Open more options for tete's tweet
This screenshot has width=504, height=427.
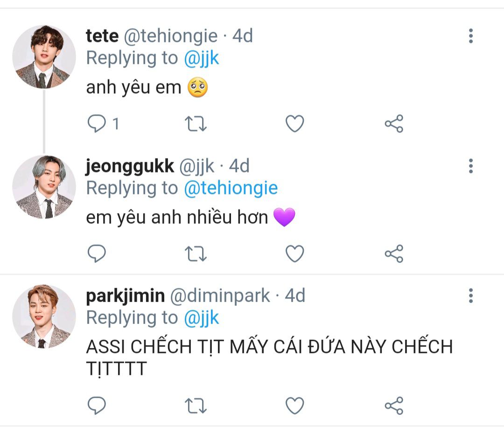click(470, 36)
